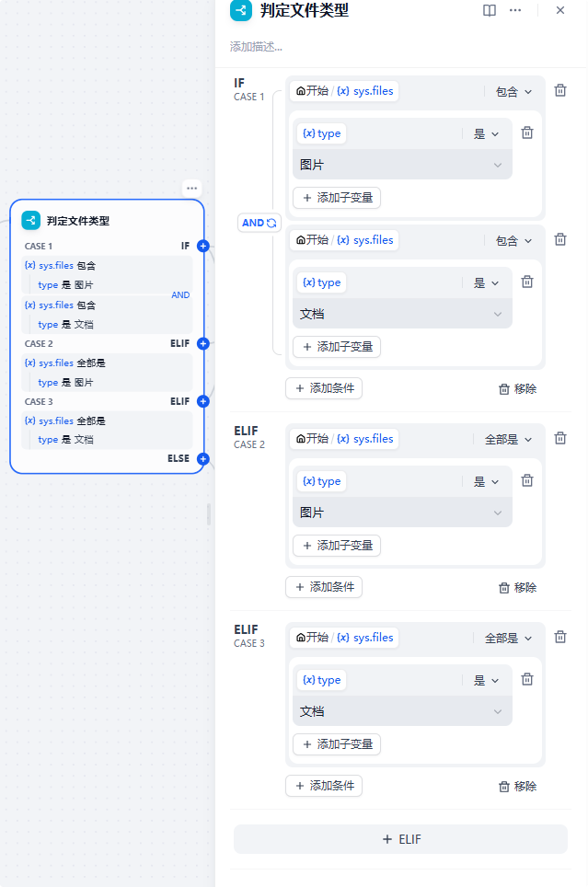Click CASE 2 ELIF output handle on node
588x887 pixels.
click(x=203, y=343)
